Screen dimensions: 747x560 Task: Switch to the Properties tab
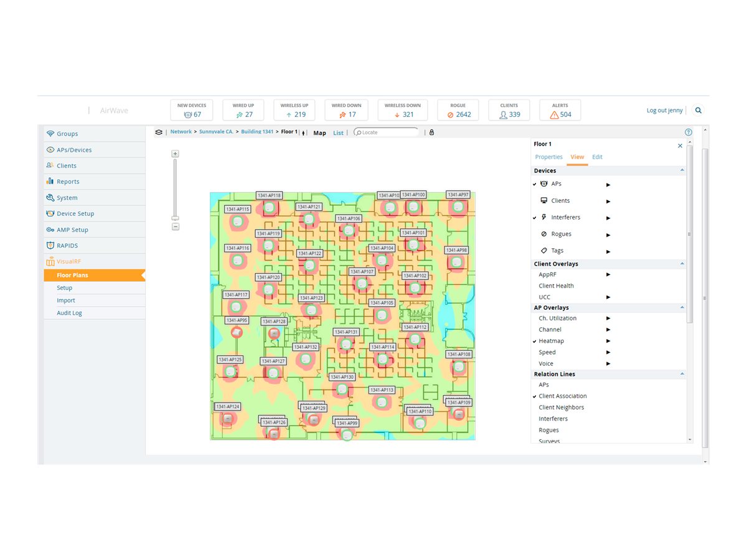point(548,157)
